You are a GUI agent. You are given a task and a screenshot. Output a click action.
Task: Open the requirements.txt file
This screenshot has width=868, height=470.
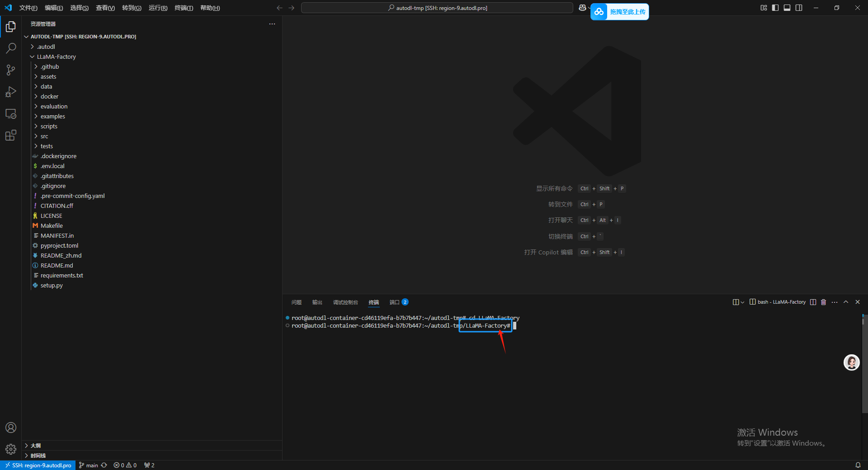pyautogui.click(x=152, y=275)
